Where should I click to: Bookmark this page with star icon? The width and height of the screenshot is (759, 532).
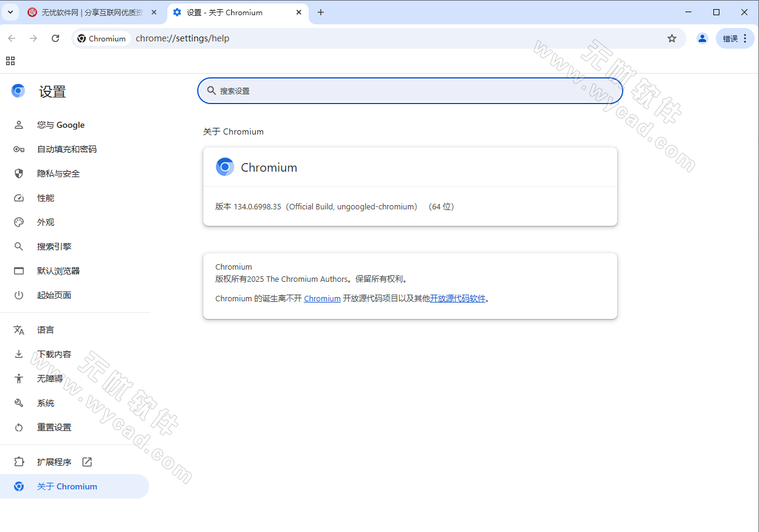pos(672,38)
